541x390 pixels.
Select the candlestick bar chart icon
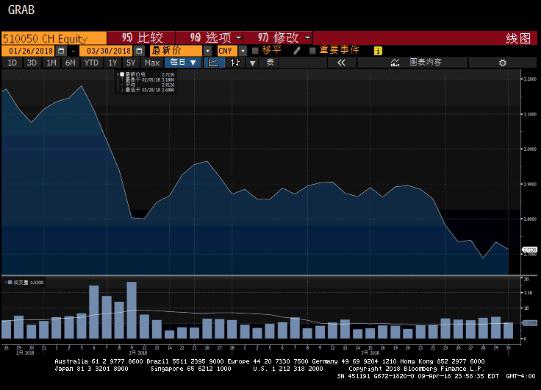pyautogui.click(x=235, y=62)
